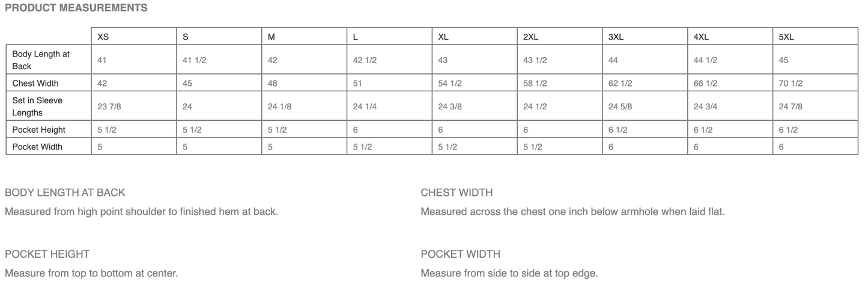The image size is (868, 307).
Task: Click the PRODUCT MEASUREMENTS heading
Action: [x=76, y=8]
